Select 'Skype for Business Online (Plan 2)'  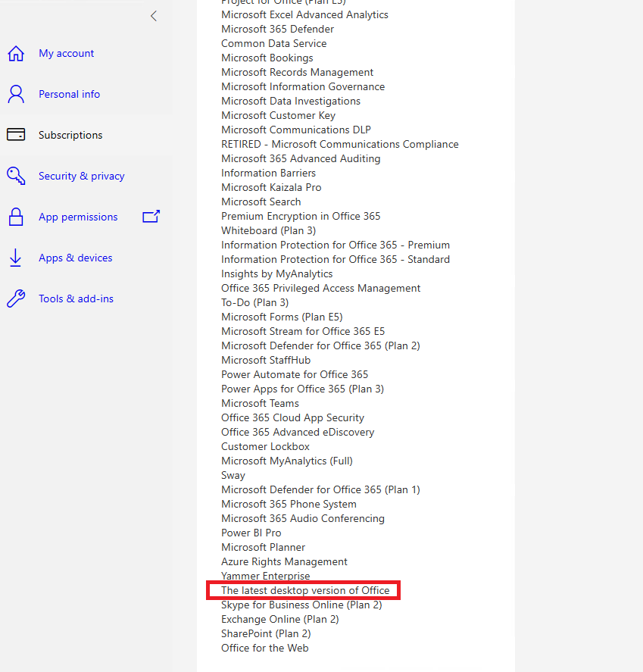point(301,605)
